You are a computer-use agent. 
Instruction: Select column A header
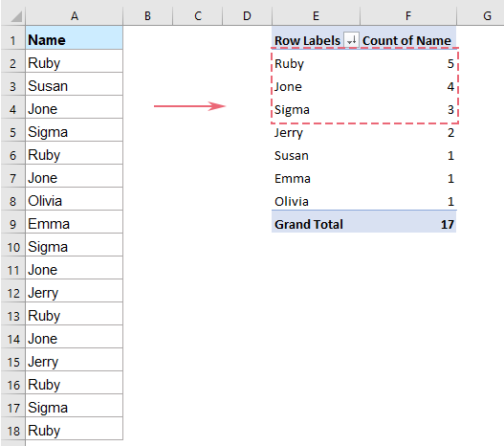point(75,15)
